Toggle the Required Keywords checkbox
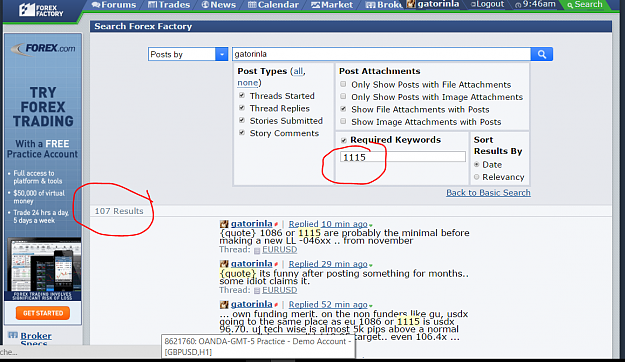 [x=344, y=140]
